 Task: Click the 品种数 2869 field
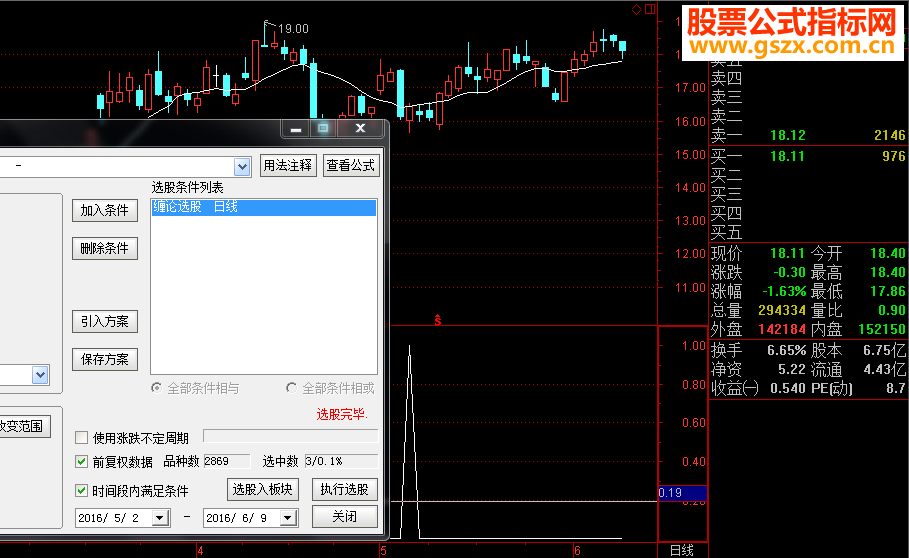pos(227,461)
